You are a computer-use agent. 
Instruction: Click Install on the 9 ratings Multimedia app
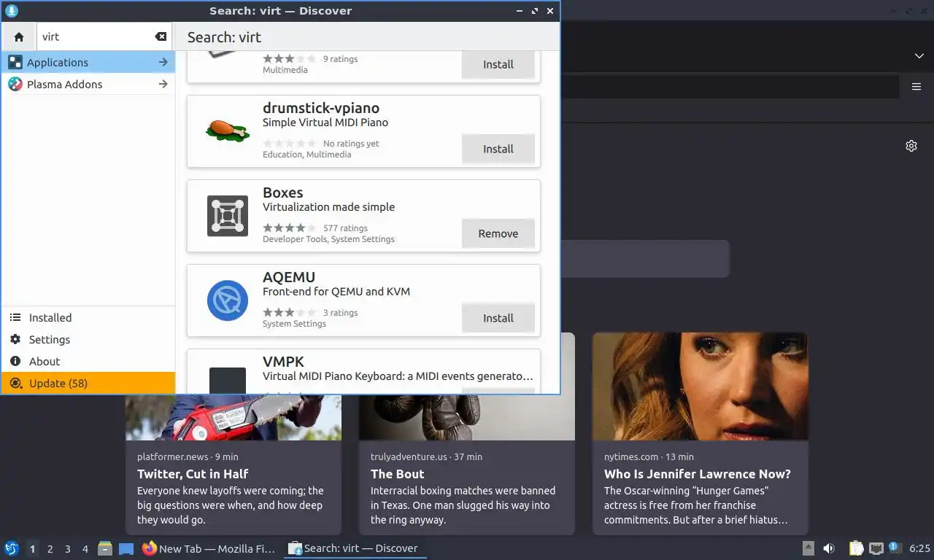(x=498, y=64)
